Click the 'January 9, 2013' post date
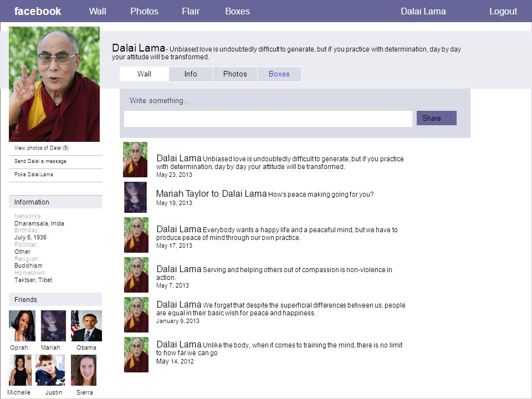Viewport: 532px width, 399px height. pyautogui.click(x=178, y=321)
